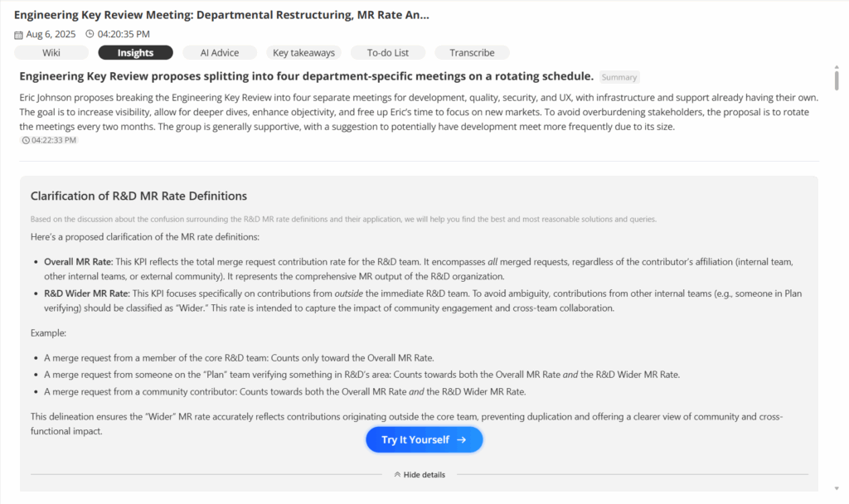Click the clock icon next to 04:20:35 PM
Viewport: 849px width, 504px height.
[90, 35]
